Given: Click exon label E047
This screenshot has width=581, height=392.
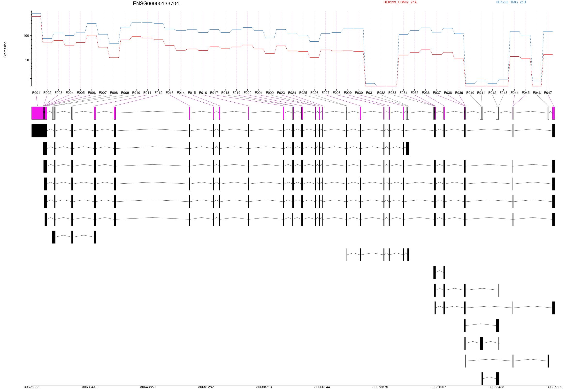Looking at the screenshot, I should (548, 93).
